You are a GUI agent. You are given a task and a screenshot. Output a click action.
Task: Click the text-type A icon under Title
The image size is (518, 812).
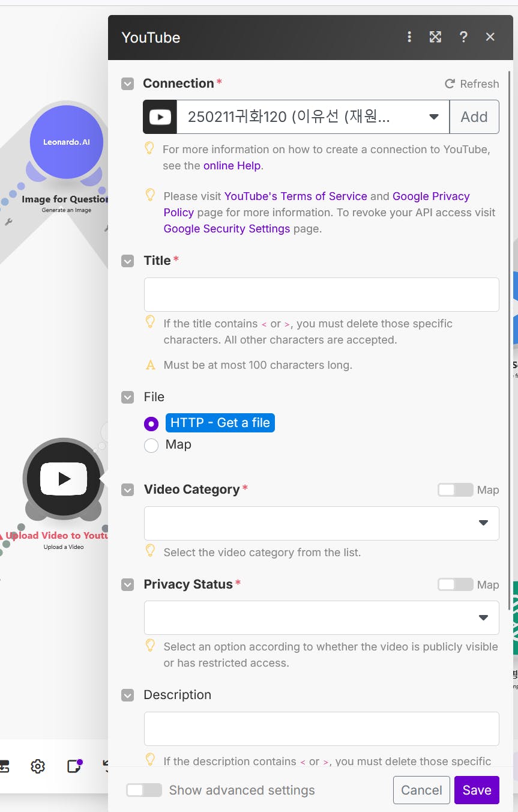point(151,365)
